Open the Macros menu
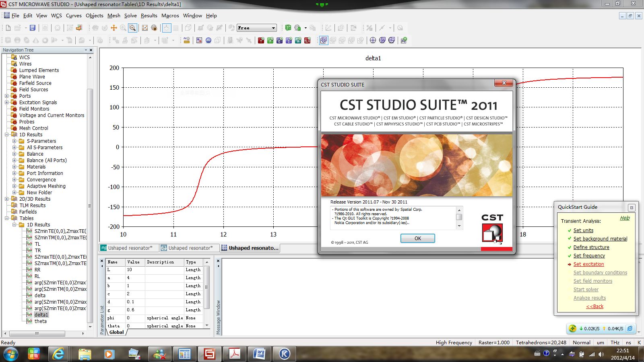Screen dimensions: 644x362 (170, 15)
